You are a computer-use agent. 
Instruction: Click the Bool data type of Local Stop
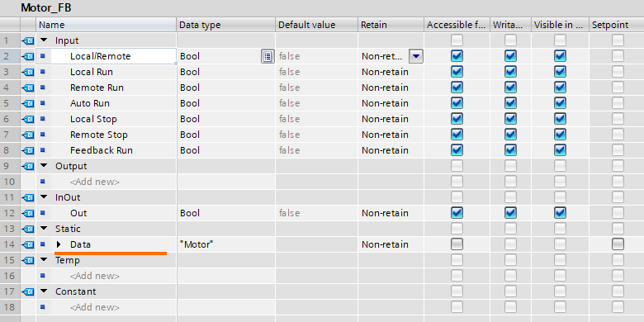(x=226, y=119)
